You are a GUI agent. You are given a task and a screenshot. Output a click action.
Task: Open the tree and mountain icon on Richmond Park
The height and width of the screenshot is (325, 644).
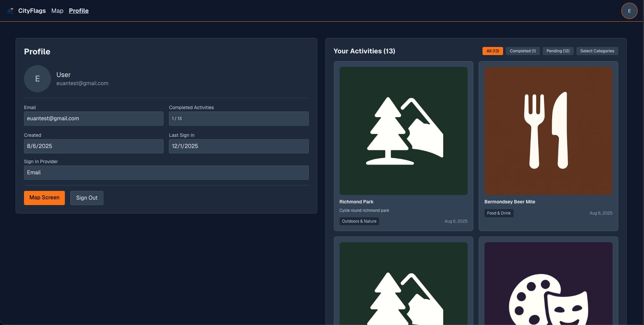[403, 131]
